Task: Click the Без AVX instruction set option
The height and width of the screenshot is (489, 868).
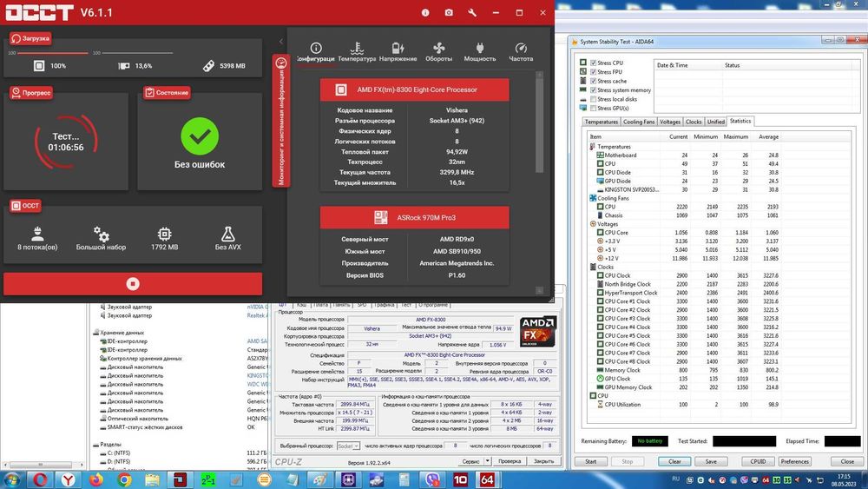Action: pyautogui.click(x=228, y=239)
